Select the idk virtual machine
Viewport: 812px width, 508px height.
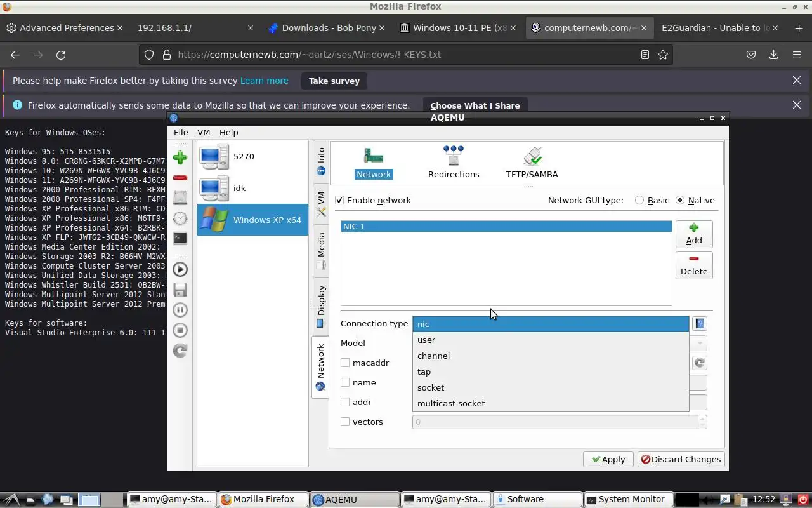252,188
